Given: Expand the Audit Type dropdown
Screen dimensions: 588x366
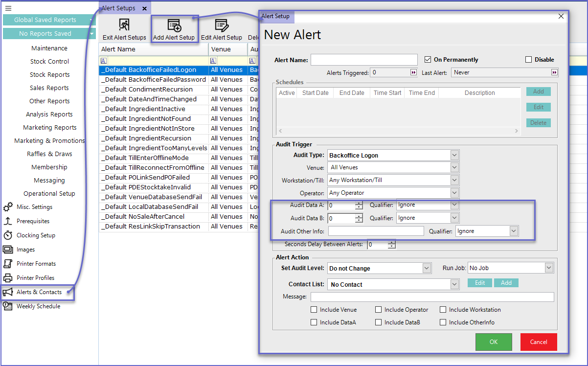Looking at the screenshot, I should pos(454,155).
